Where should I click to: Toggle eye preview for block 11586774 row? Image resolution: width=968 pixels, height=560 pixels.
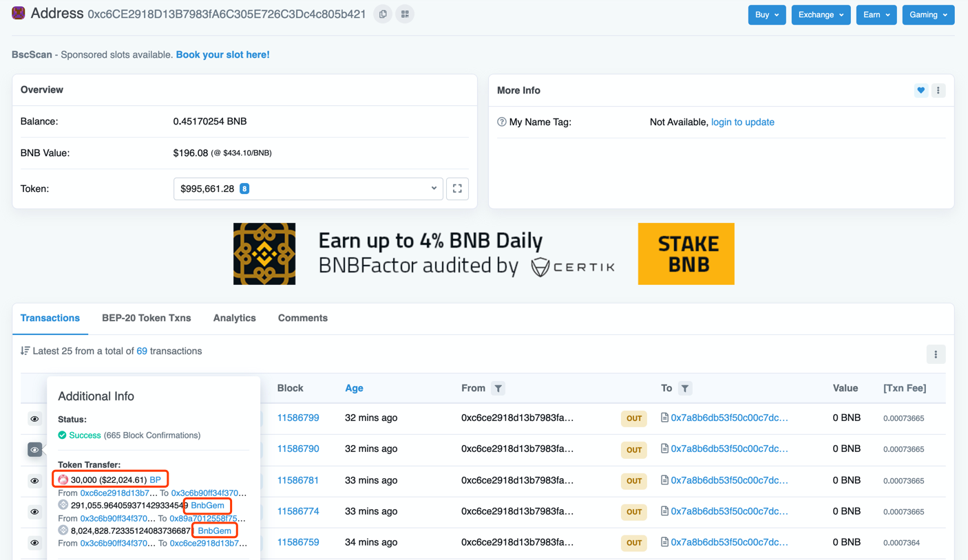tap(34, 512)
